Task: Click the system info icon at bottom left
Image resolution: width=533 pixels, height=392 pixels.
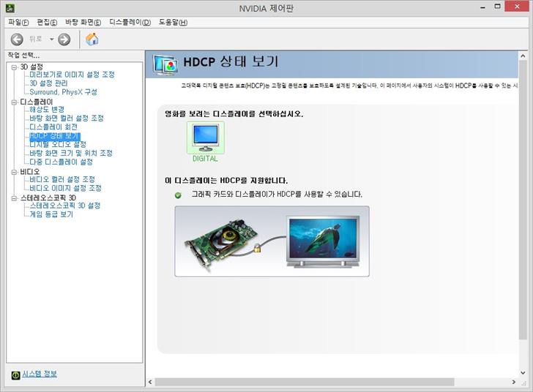Action: pyautogui.click(x=15, y=374)
